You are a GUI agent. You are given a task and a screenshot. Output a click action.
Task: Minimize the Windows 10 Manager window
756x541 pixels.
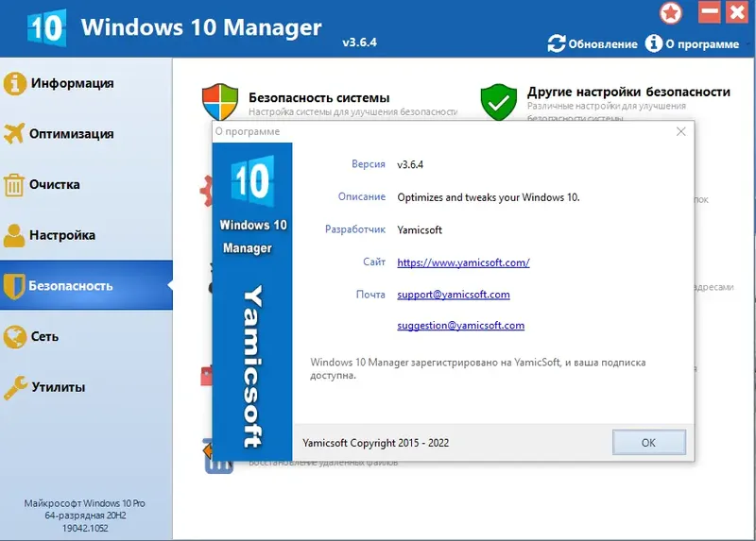click(x=710, y=12)
